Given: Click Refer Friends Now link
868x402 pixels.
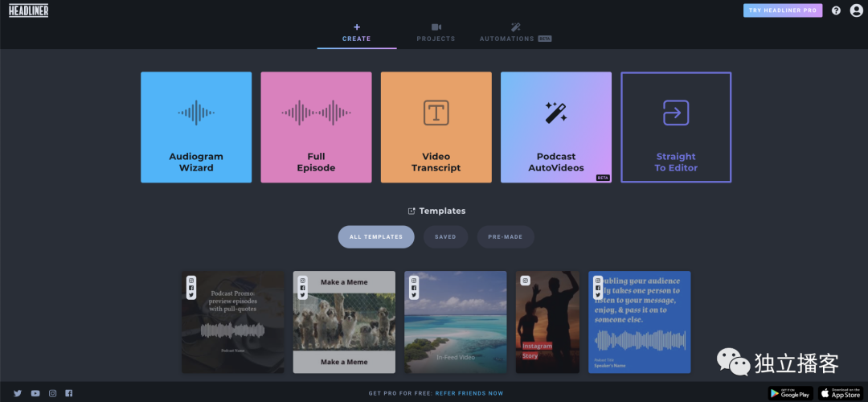Looking at the screenshot, I should pos(469,394).
